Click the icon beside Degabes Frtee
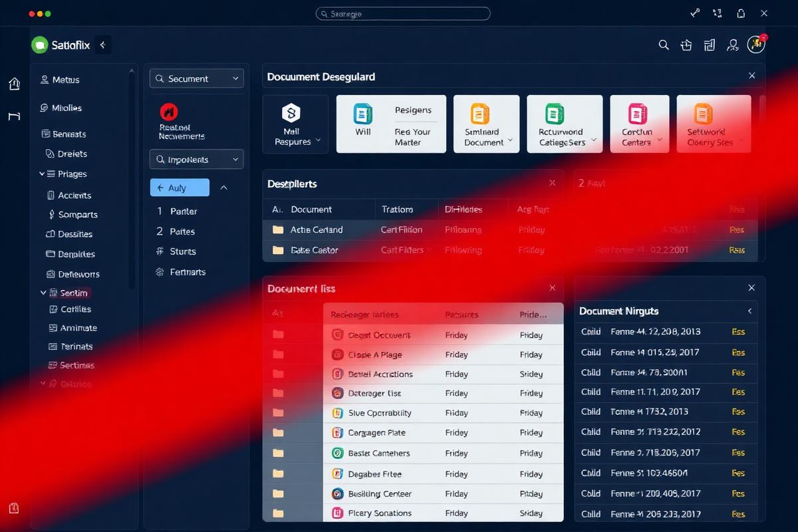798x532 pixels. (336, 474)
